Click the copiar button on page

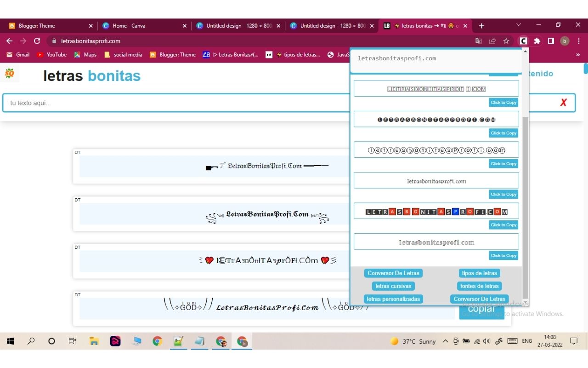click(481, 309)
